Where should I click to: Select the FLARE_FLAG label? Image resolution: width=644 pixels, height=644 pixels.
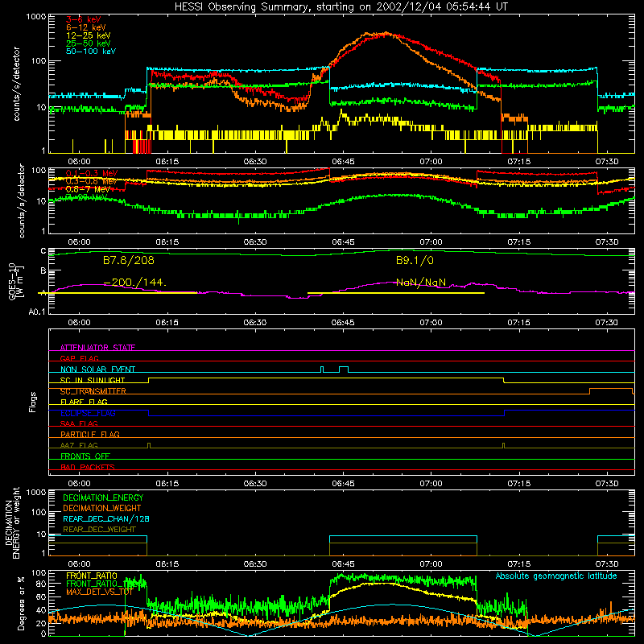pyautogui.click(x=84, y=402)
